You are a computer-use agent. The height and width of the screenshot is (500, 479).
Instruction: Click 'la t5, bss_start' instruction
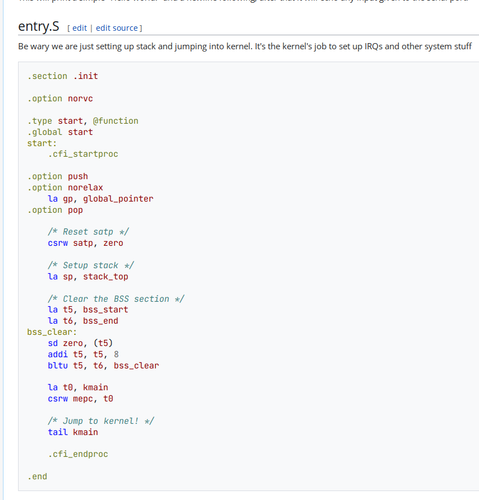point(88,310)
